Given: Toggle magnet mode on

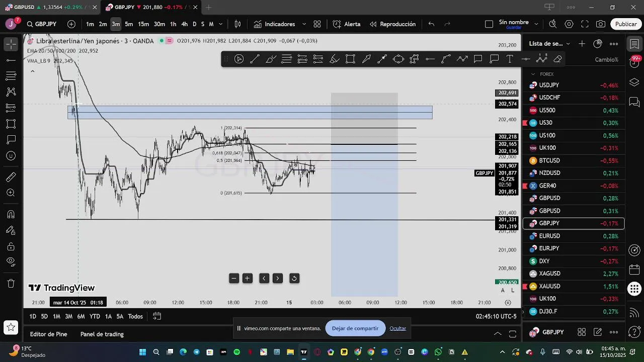Looking at the screenshot, I should click(11, 214).
